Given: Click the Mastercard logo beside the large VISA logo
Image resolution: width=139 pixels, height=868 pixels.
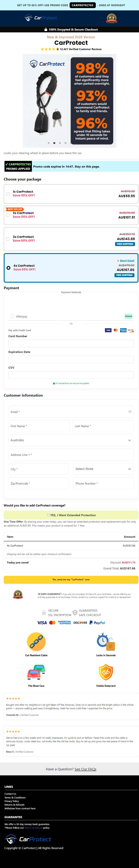Looking at the screenshot, I should 52,623.
